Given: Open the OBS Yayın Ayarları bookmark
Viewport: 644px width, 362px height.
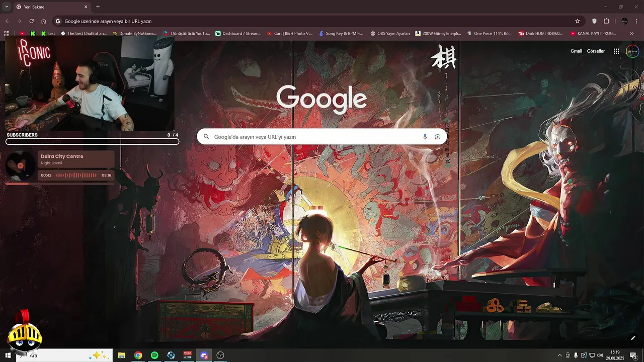Looking at the screenshot, I should click(390, 33).
